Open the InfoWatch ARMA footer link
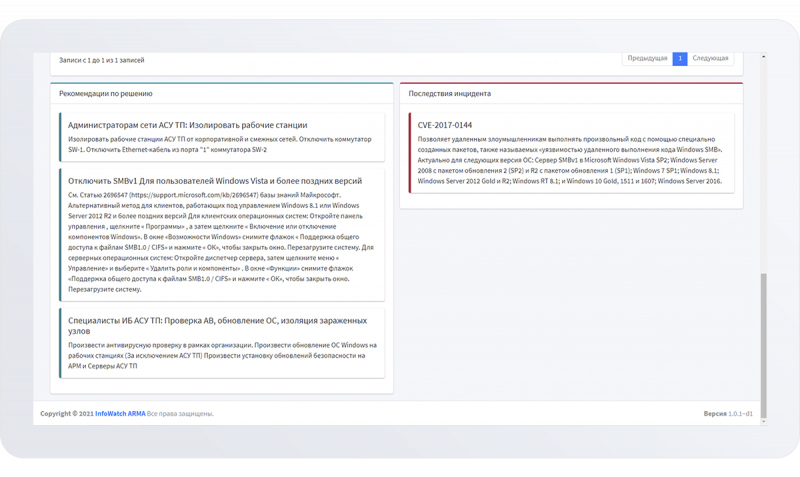Screen dimensions: 800x477 [x=120, y=413]
